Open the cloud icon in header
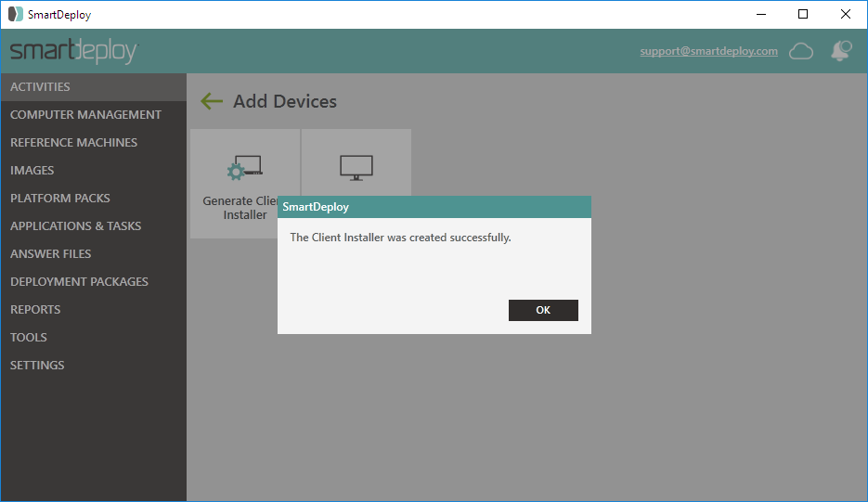The height and width of the screenshot is (502, 868). [x=800, y=51]
